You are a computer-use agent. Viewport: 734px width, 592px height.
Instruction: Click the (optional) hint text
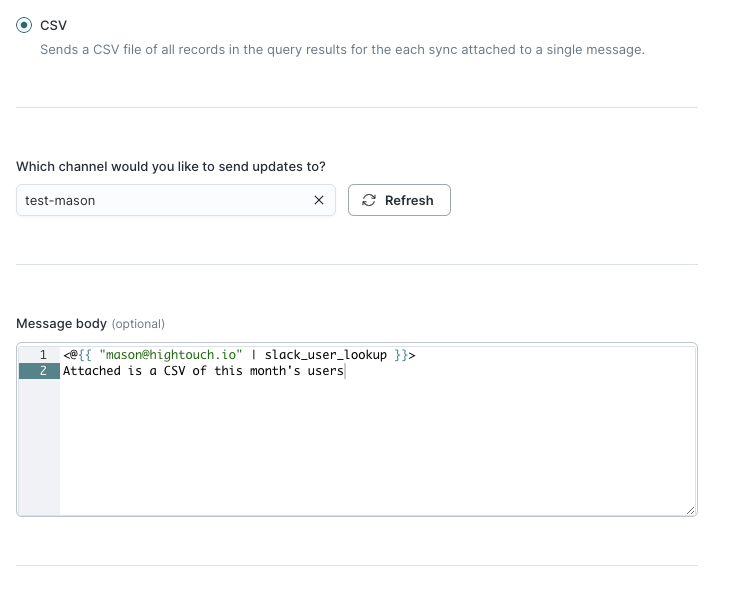click(138, 324)
